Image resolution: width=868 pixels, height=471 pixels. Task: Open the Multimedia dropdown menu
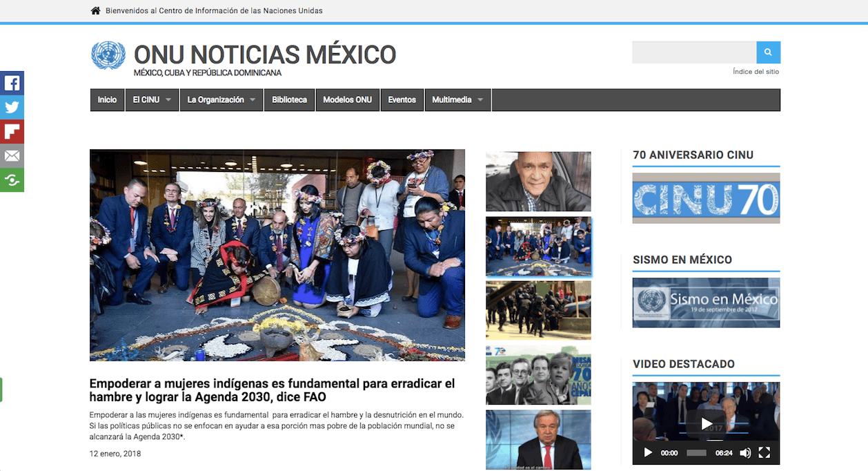pyautogui.click(x=458, y=100)
